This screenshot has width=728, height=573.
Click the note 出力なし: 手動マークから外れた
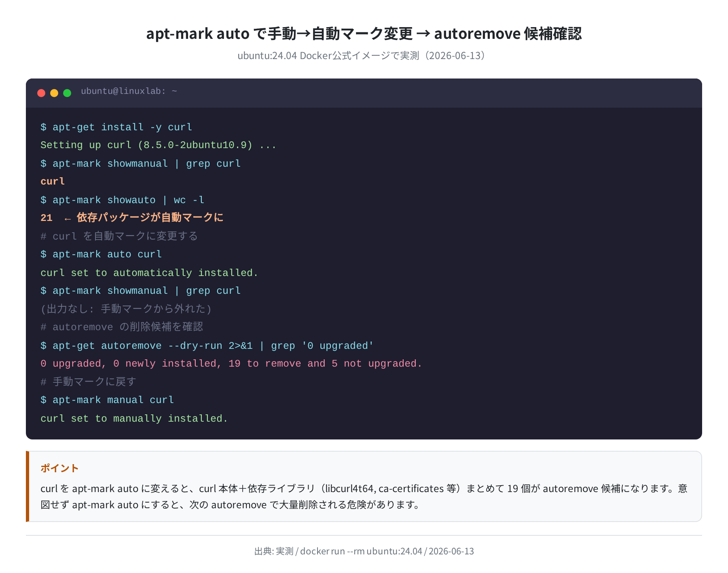coord(126,309)
